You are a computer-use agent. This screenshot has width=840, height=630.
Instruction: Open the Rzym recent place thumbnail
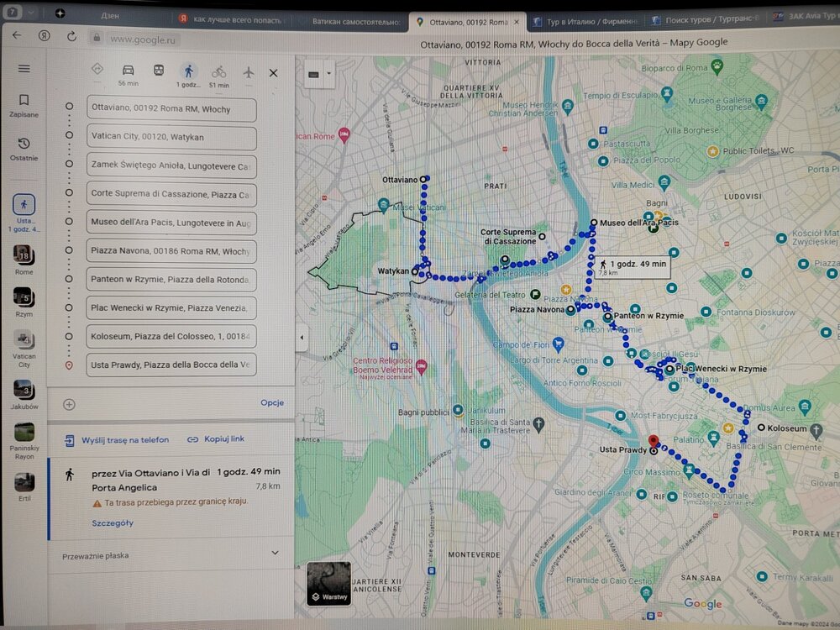24,302
